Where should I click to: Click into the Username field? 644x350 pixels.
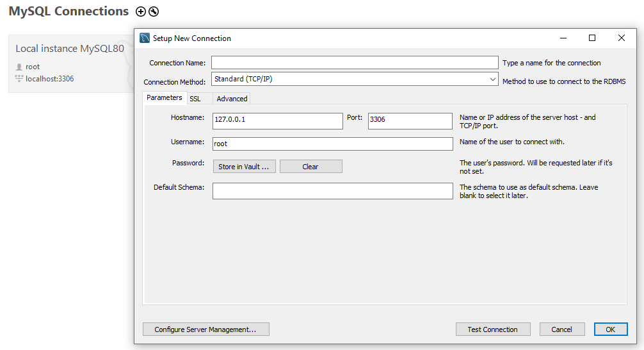tap(333, 144)
